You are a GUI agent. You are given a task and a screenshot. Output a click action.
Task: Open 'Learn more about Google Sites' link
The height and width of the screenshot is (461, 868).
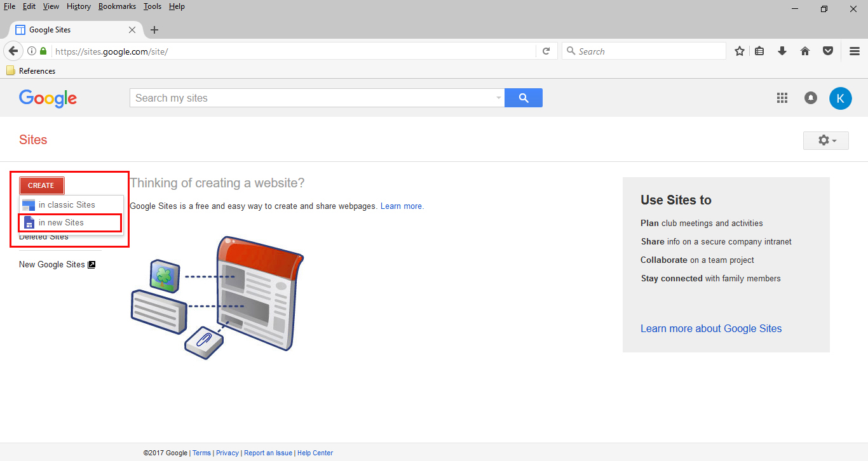coord(711,328)
